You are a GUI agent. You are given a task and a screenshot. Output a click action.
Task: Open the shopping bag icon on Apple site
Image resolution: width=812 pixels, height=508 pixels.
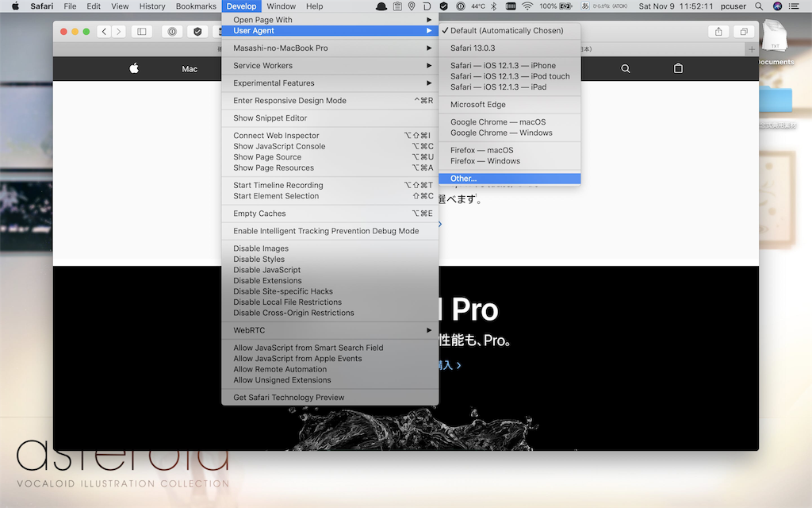point(678,68)
